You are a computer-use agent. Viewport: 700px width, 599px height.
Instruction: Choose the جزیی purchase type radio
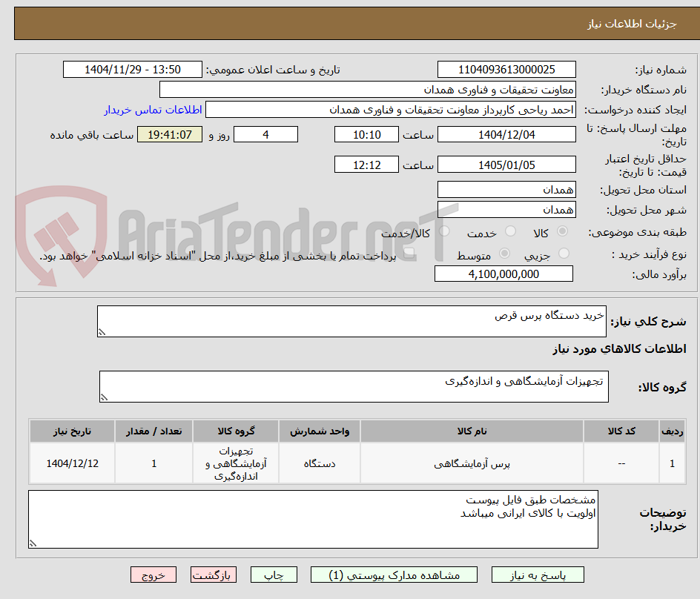(x=564, y=254)
